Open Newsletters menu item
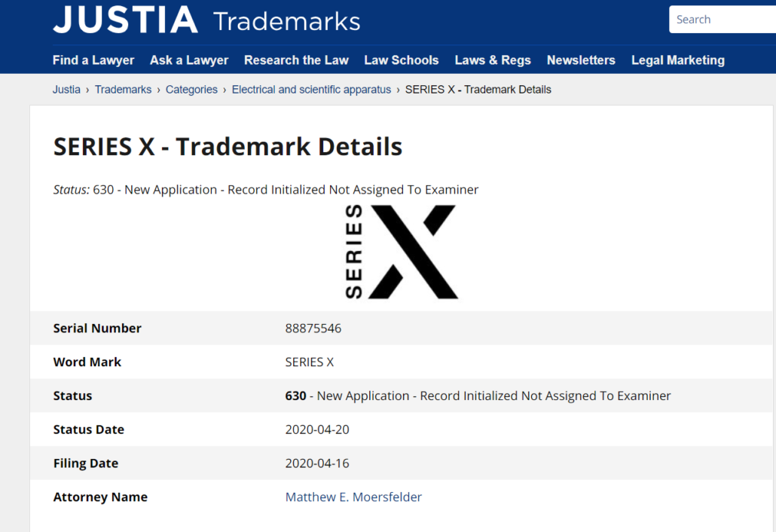 point(581,60)
